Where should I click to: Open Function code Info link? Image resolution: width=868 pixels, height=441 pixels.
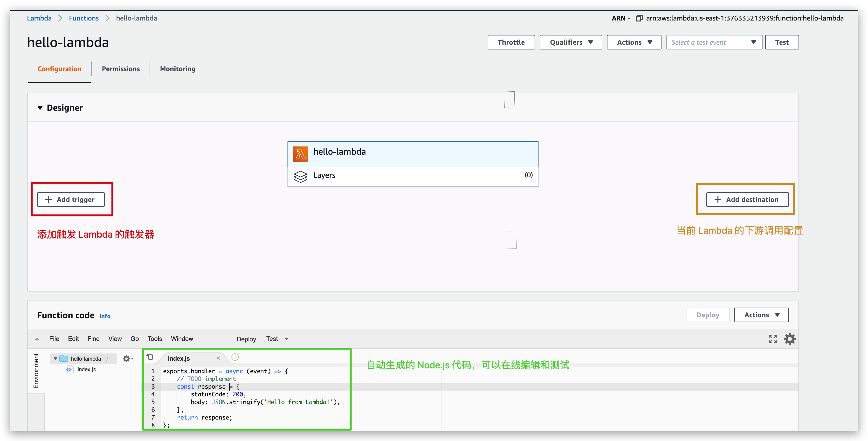coord(105,316)
